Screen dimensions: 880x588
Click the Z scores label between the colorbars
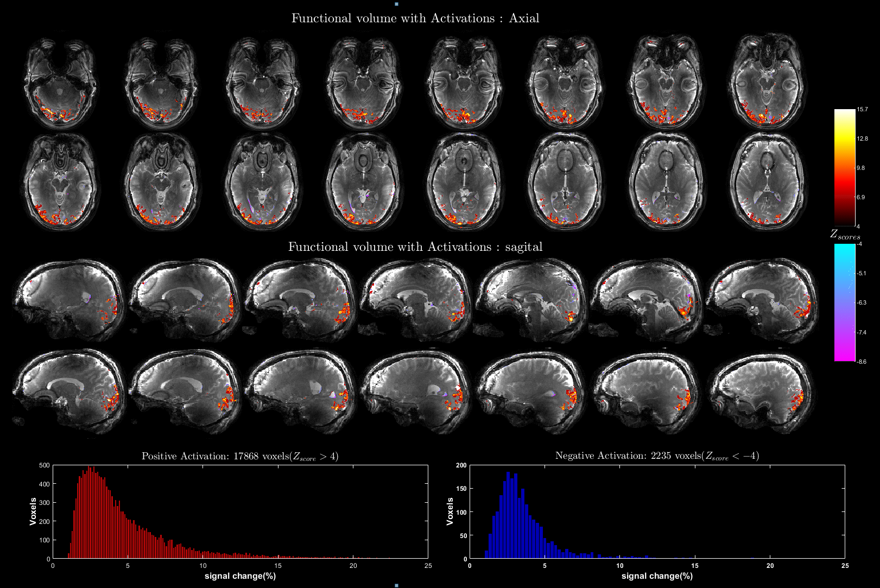coord(845,235)
